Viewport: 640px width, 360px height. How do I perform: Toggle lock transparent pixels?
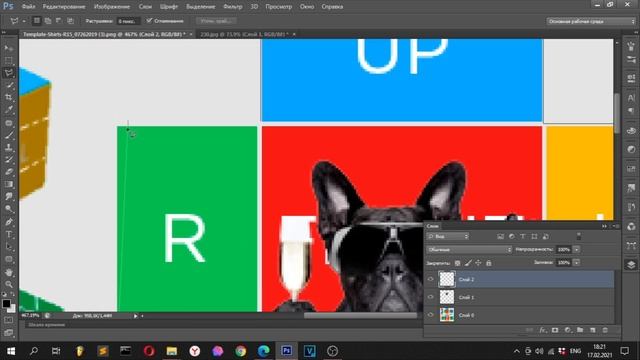[458, 263]
